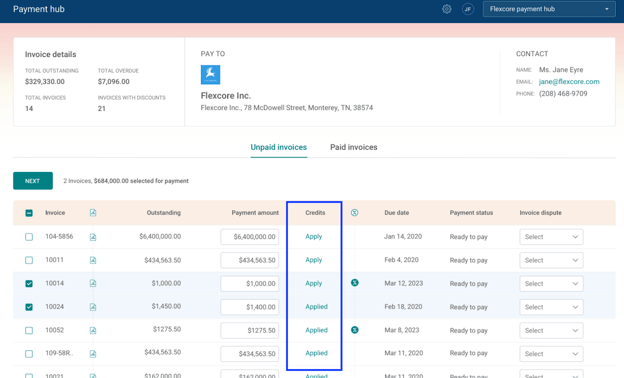
Task: Open dispute Select dropdown for invoice 10014
Action: tap(551, 284)
